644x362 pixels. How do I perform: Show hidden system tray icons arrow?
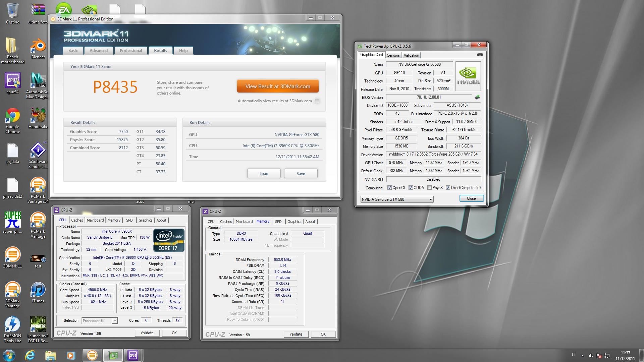[x=583, y=355]
